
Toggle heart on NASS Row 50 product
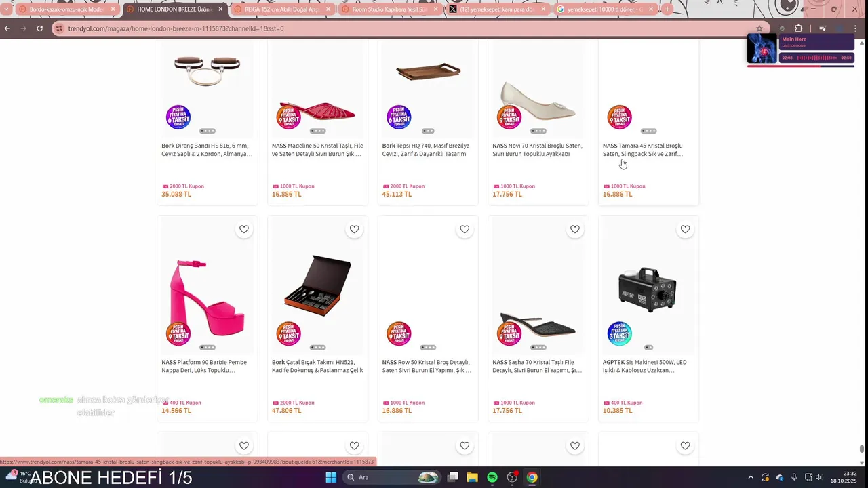click(x=465, y=229)
